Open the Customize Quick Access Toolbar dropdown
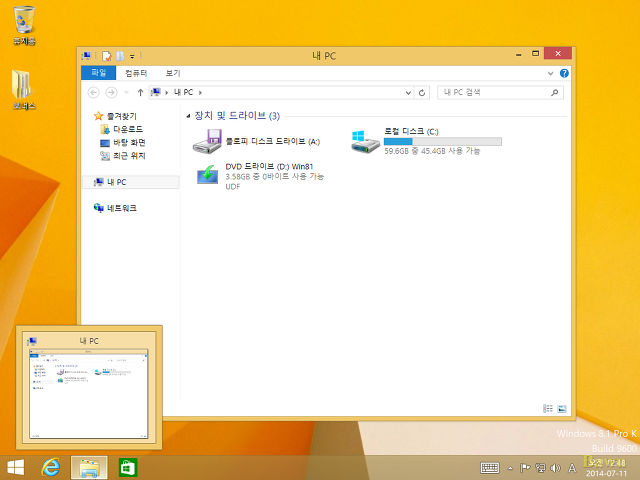640x480 pixels. [x=132, y=56]
